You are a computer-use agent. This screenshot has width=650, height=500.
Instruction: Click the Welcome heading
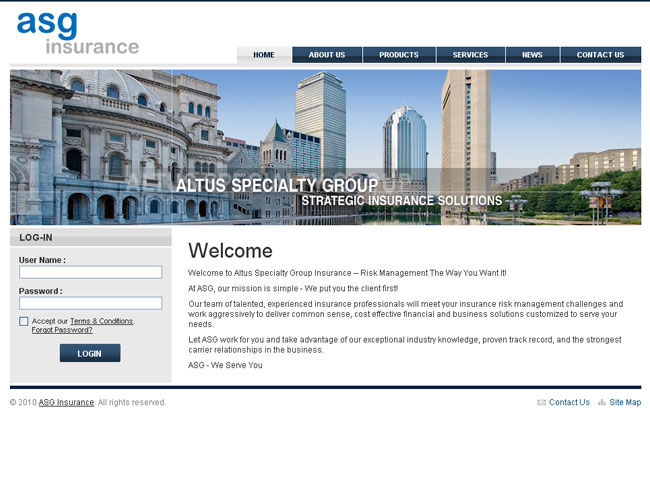point(230,251)
